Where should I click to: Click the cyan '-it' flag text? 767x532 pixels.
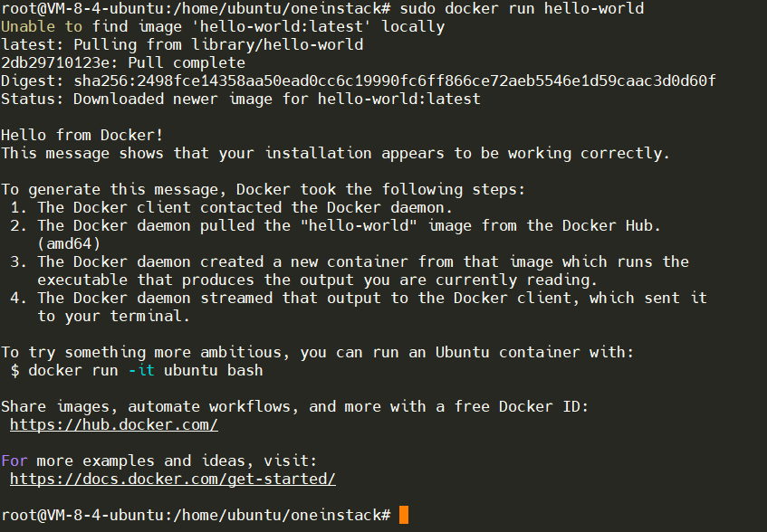pyautogui.click(x=141, y=370)
